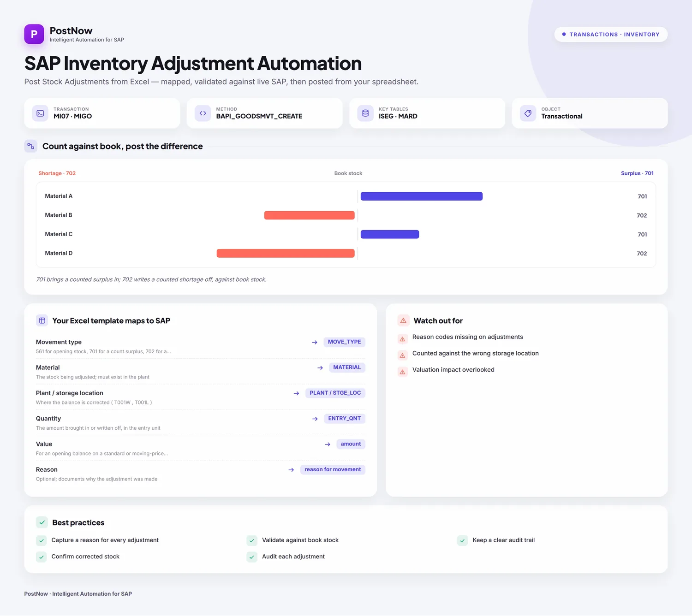692x616 pixels.
Task: Select the MOVE_TYPE field chip
Action: tap(344, 342)
